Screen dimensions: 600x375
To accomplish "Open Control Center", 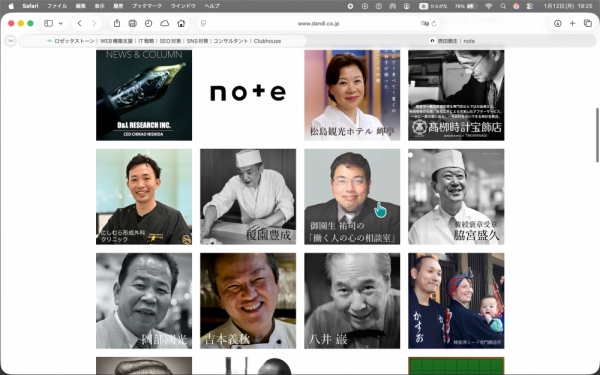I will (x=530, y=6).
